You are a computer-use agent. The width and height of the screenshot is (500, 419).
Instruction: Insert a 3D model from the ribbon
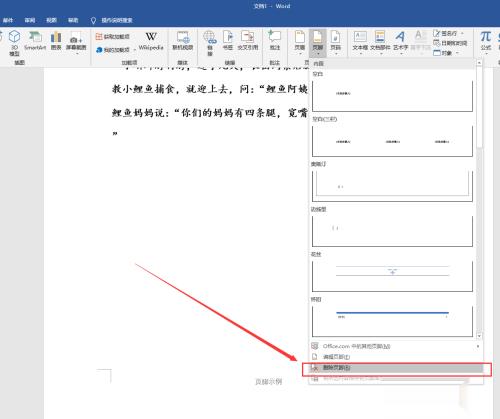14,43
